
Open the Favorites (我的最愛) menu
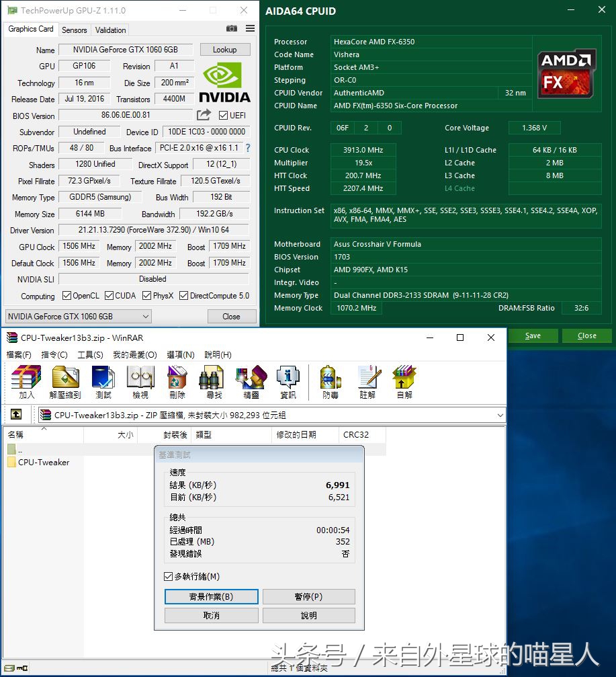coord(135,354)
